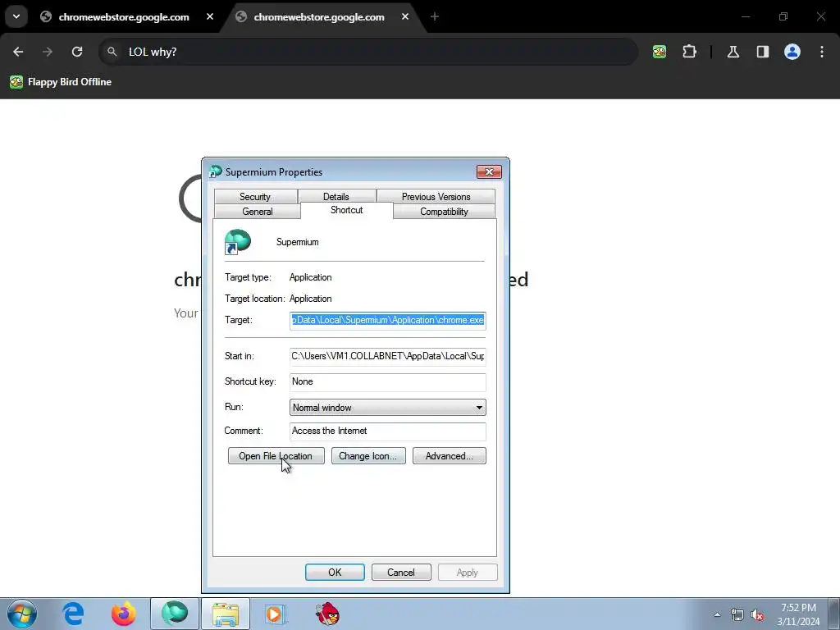
Task: Expand the Run dropdown showing Normal window
Action: point(388,407)
